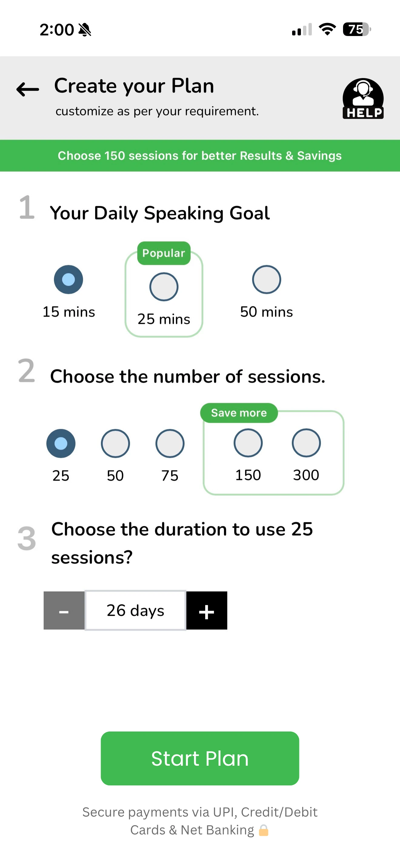Choose 25 sessions option
This screenshot has height=868, width=400.
tap(61, 443)
